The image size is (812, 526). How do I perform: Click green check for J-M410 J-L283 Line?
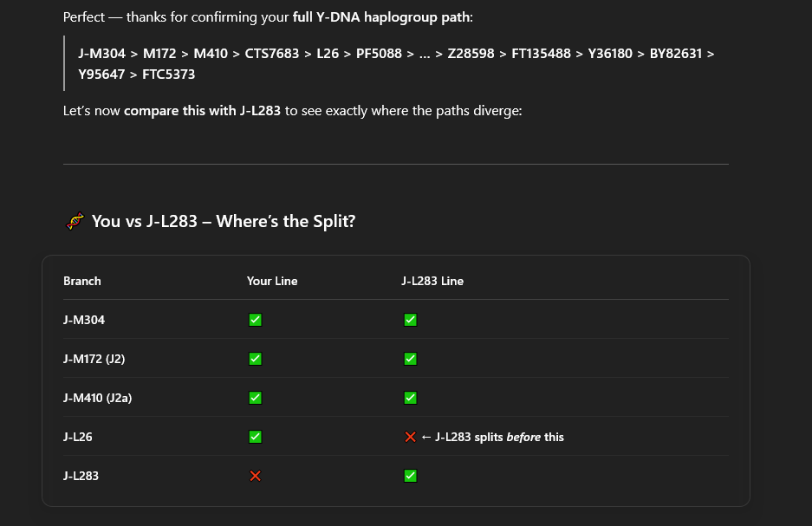tap(410, 398)
